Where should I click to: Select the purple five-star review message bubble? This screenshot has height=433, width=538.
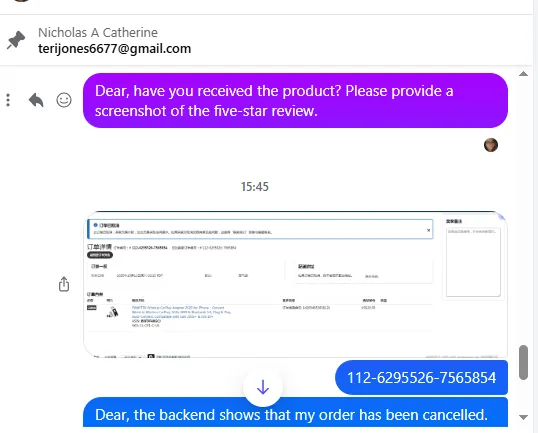(x=295, y=101)
